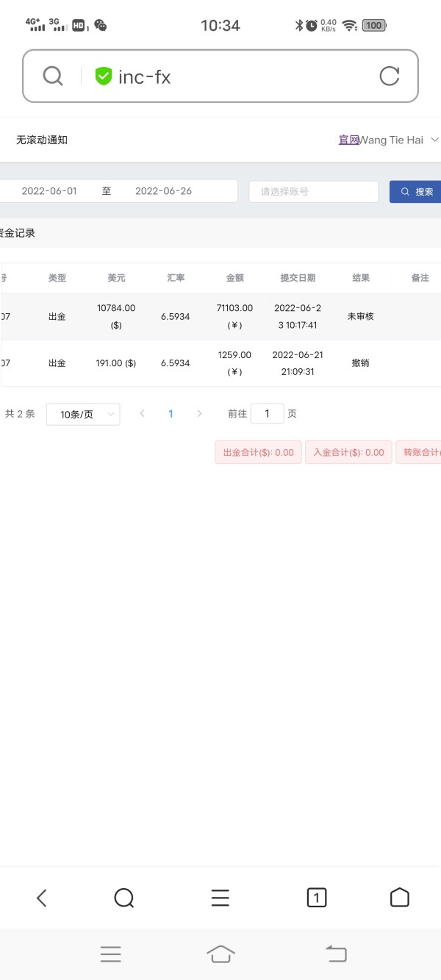This screenshot has width=441, height=980.
Task: Click rate 6.5934 in the 撤销 row
Action: (x=176, y=363)
